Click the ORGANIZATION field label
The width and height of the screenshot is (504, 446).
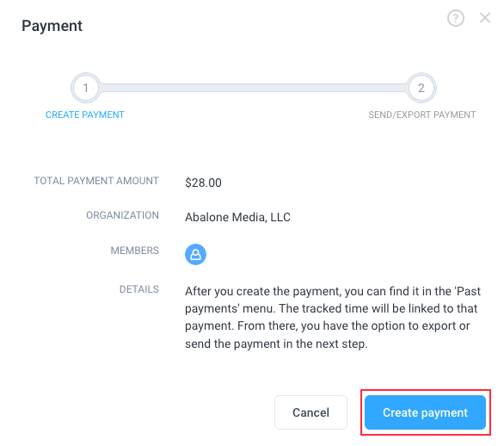pyautogui.click(x=122, y=215)
